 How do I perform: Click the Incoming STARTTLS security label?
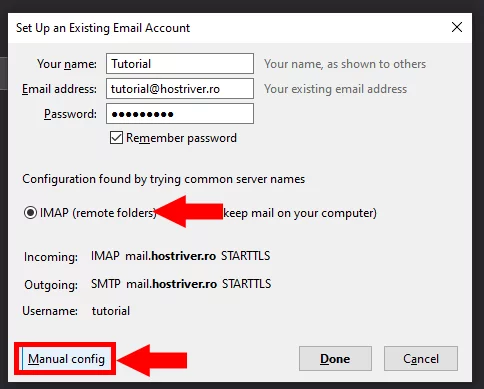click(x=246, y=256)
